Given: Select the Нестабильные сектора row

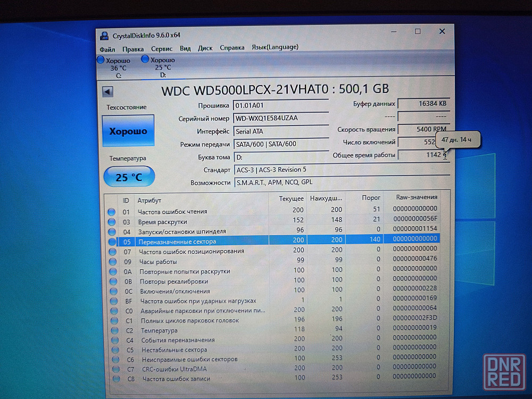Looking at the screenshot, I should [275, 349].
